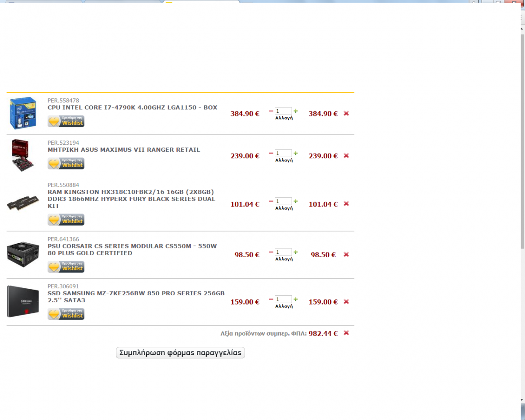This screenshot has width=525, height=420.
Task: Click Αλλαγή under Corsair PSU quantity
Action: (284, 259)
